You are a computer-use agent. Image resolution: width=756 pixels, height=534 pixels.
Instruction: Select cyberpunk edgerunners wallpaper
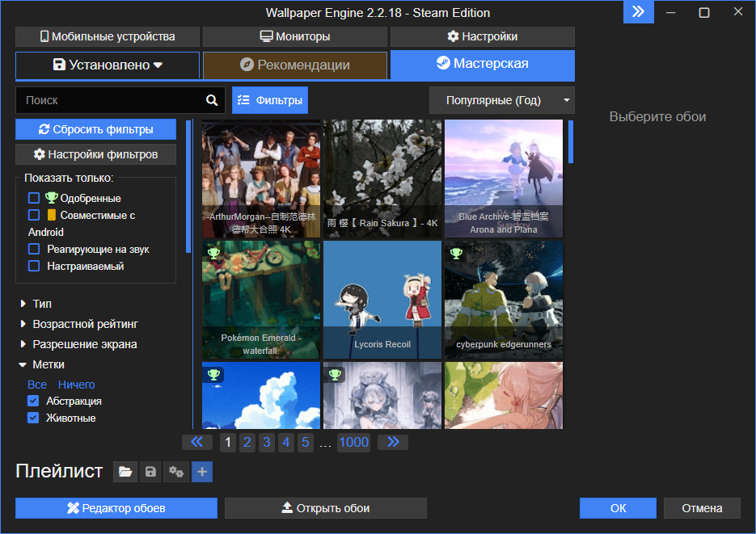tap(504, 300)
